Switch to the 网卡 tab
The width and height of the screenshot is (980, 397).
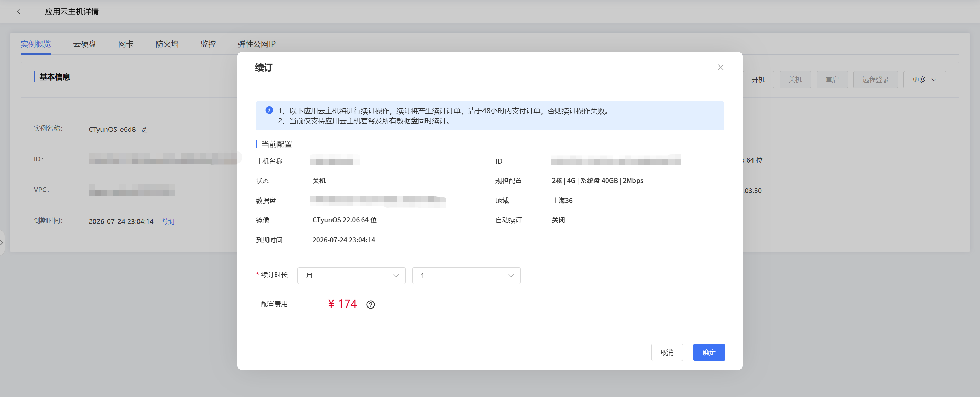pyautogui.click(x=126, y=44)
